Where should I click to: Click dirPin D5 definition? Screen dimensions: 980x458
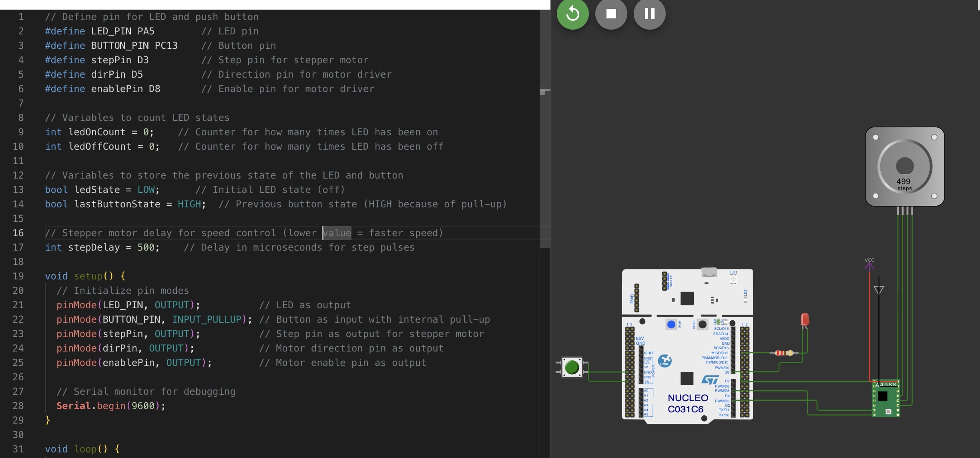tap(117, 74)
